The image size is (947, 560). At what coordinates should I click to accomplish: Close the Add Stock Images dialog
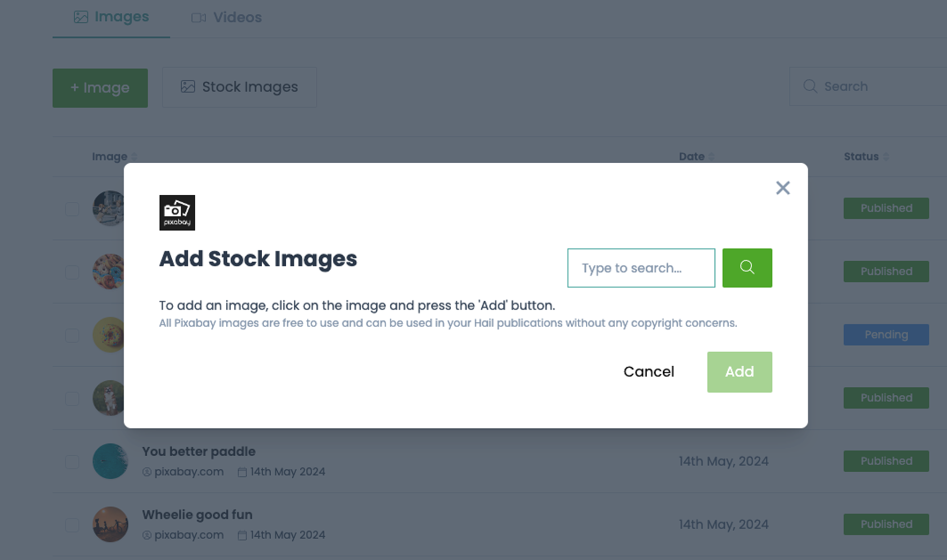(x=783, y=188)
